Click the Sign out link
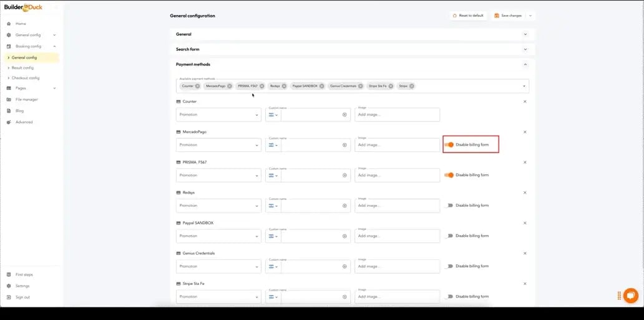This screenshot has width=644, height=320. click(22, 297)
